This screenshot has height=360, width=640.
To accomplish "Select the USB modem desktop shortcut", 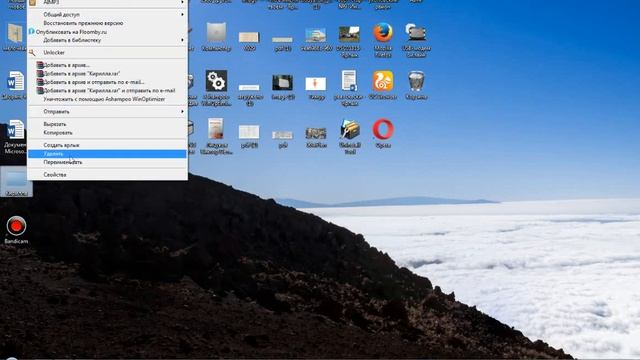I will click(x=416, y=33).
